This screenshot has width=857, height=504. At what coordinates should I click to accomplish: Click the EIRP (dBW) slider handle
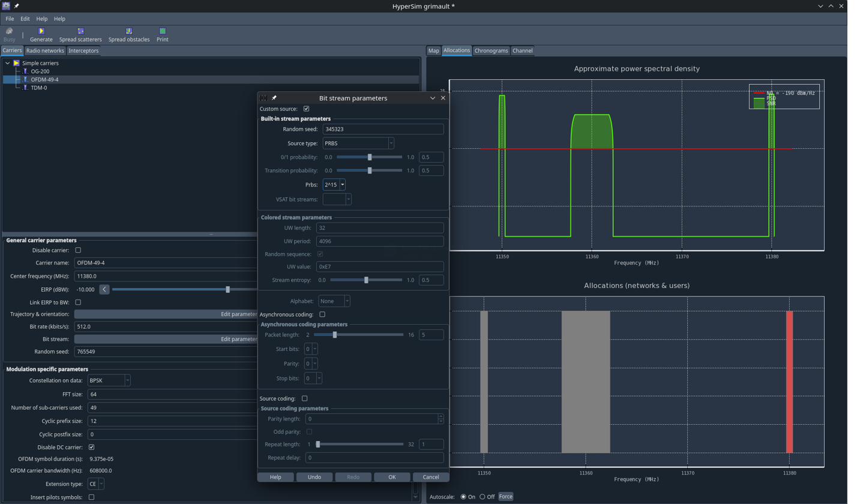227,289
